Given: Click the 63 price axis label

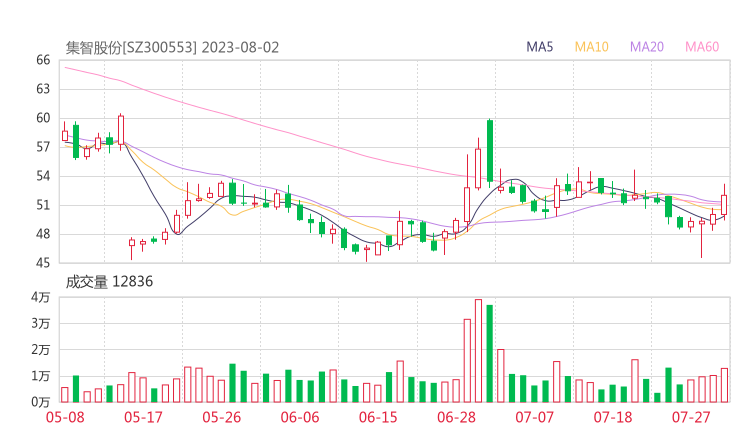Looking at the screenshot, I should 43,89.
